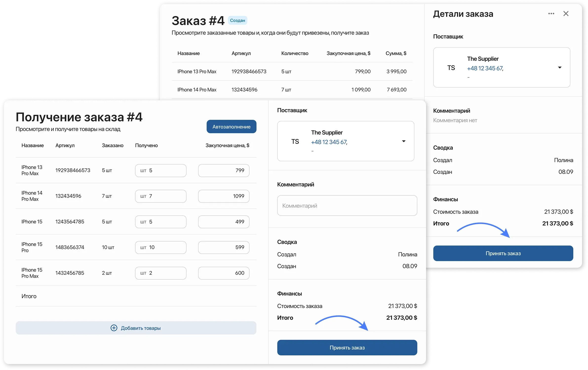Click TS supplier avatar in receiving form

click(295, 142)
